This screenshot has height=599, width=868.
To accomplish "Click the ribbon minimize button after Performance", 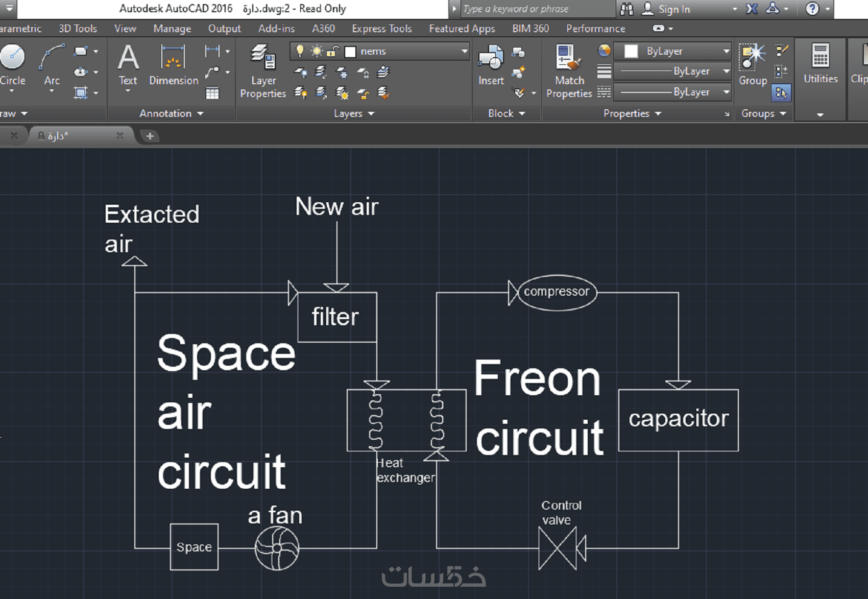I will point(659,29).
